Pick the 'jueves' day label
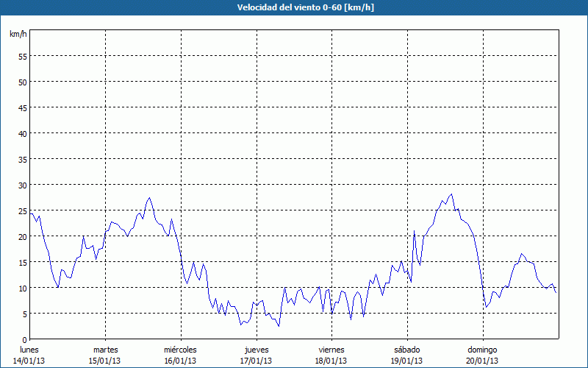588x368 pixels. click(x=256, y=350)
